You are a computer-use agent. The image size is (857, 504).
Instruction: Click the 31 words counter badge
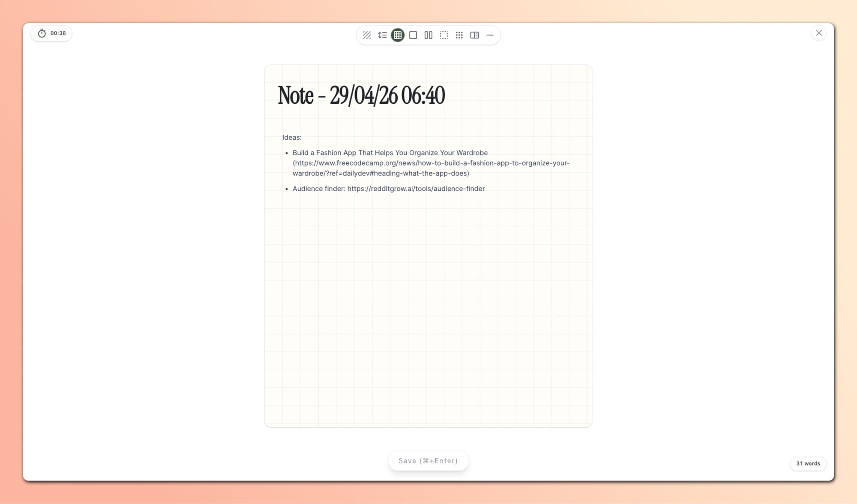pos(808,463)
